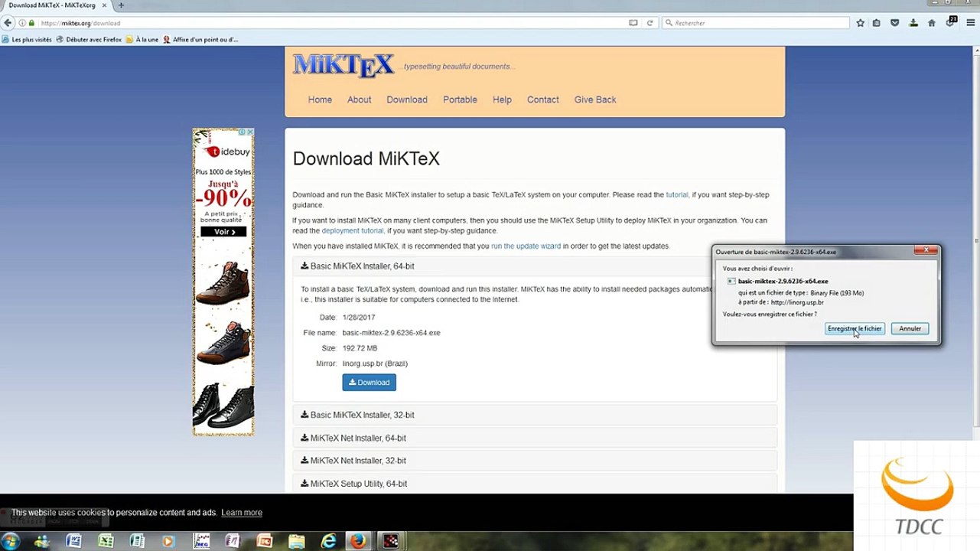Screen dimensions: 980x551
Task: Open the Portable menu item
Action: [460, 99]
